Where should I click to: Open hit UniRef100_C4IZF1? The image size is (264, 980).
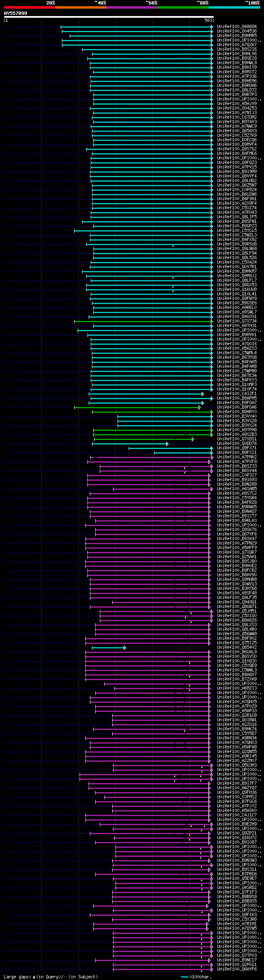pyautogui.click(x=237, y=394)
